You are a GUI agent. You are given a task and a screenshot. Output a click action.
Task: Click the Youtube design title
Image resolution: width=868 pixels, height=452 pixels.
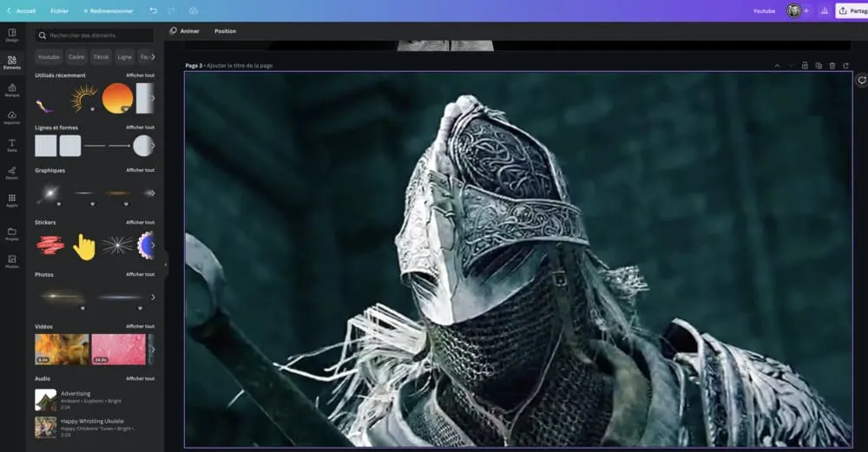[x=764, y=10]
